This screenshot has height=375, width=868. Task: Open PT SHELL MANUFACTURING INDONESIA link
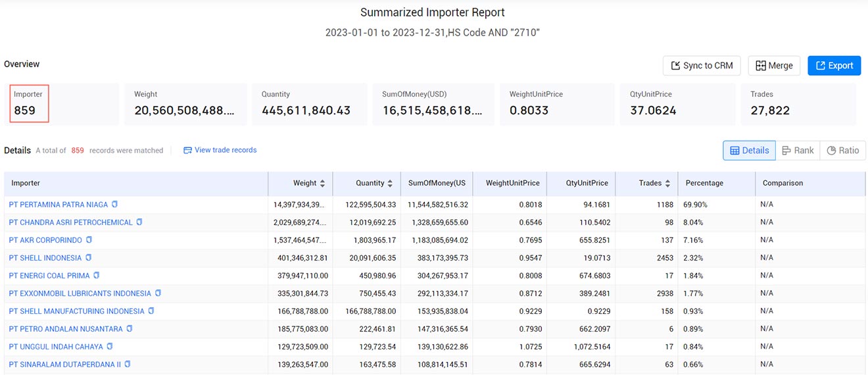[x=77, y=311]
